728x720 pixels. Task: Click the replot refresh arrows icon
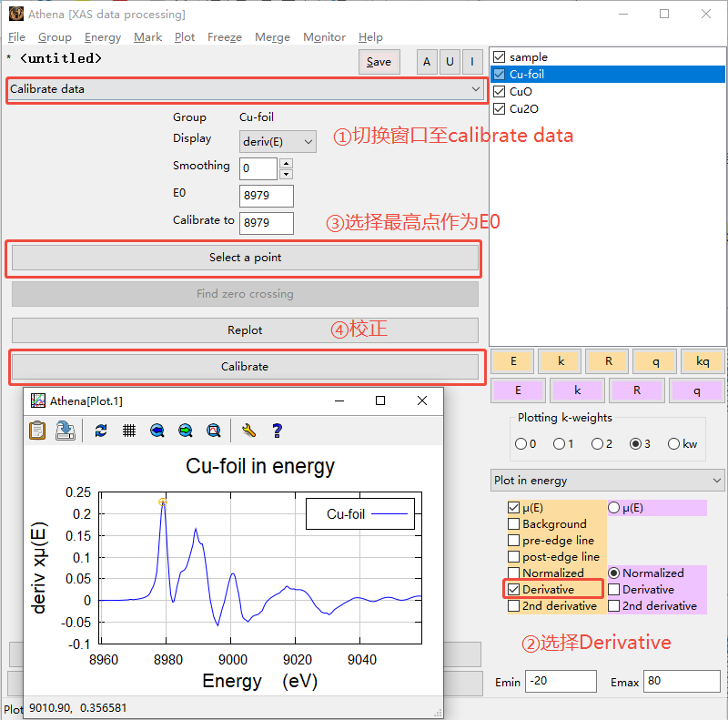pos(101,431)
